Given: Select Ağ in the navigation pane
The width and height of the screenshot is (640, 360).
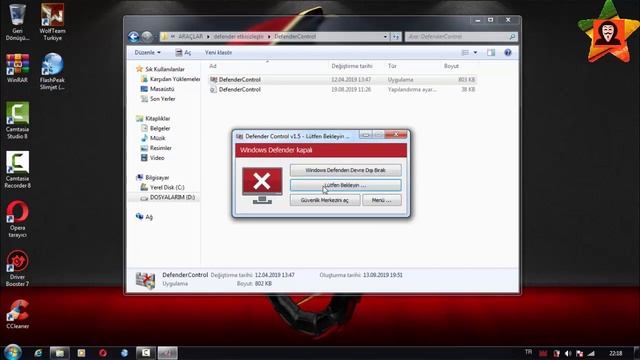Looking at the screenshot, I should (149, 217).
